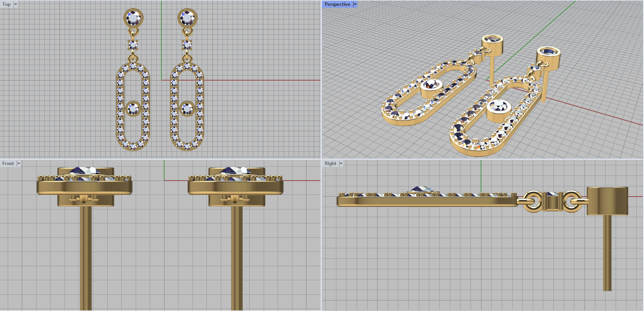Click the vertical earring post in Right view
Screen dimensions: 644x311
(x=607, y=254)
